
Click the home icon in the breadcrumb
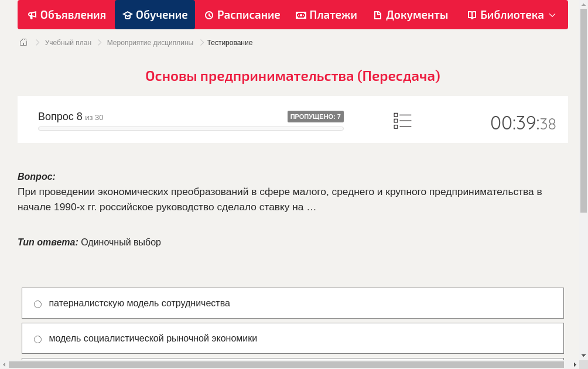23,42
